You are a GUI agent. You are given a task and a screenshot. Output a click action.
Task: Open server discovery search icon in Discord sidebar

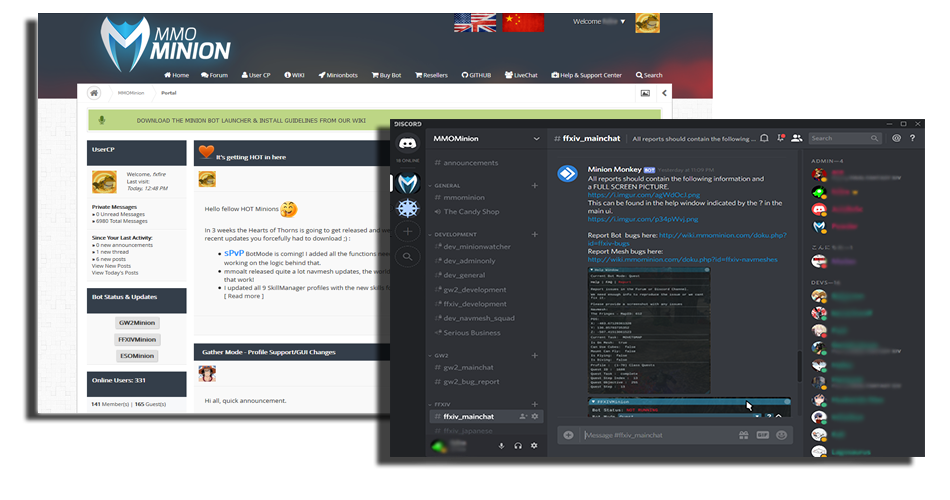(x=408, y=256)
